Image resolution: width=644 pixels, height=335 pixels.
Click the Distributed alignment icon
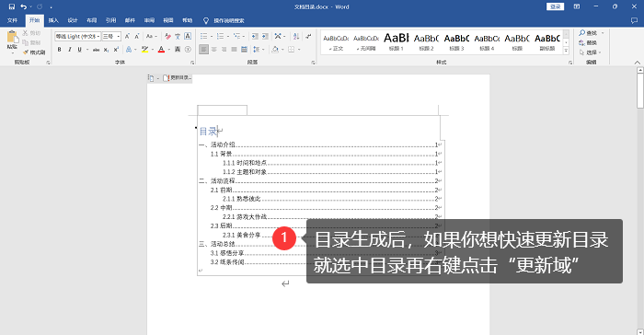(244, 50)
